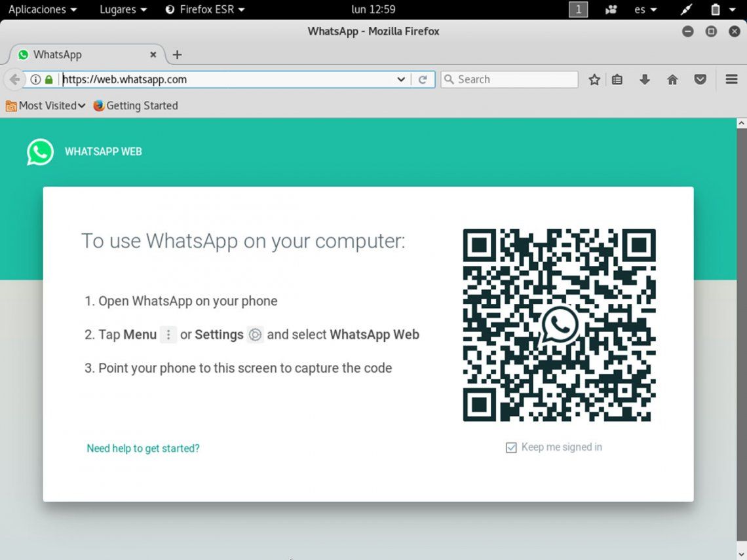The image size is (747, 560).
Task: Open the Aplicaciones menu
Action: pos(43,10)
